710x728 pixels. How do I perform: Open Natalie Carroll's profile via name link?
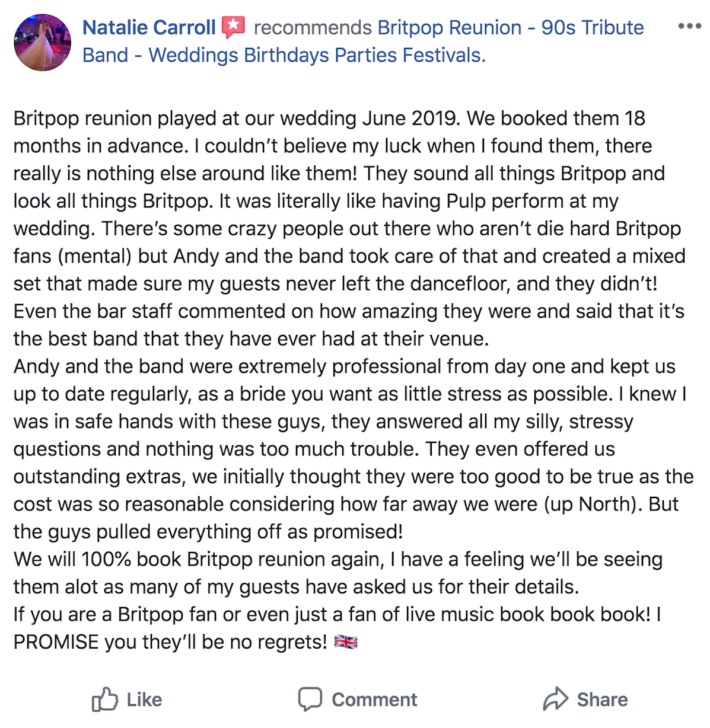point(149,27)
